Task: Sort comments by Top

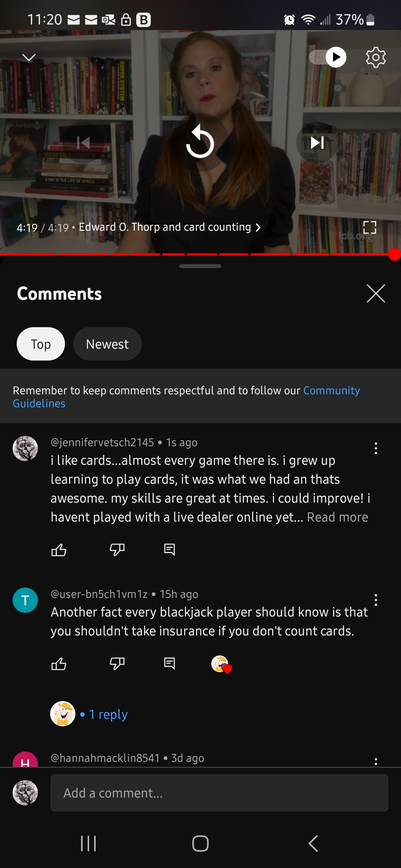Action: pyautogui.click(x=41, y=344)
